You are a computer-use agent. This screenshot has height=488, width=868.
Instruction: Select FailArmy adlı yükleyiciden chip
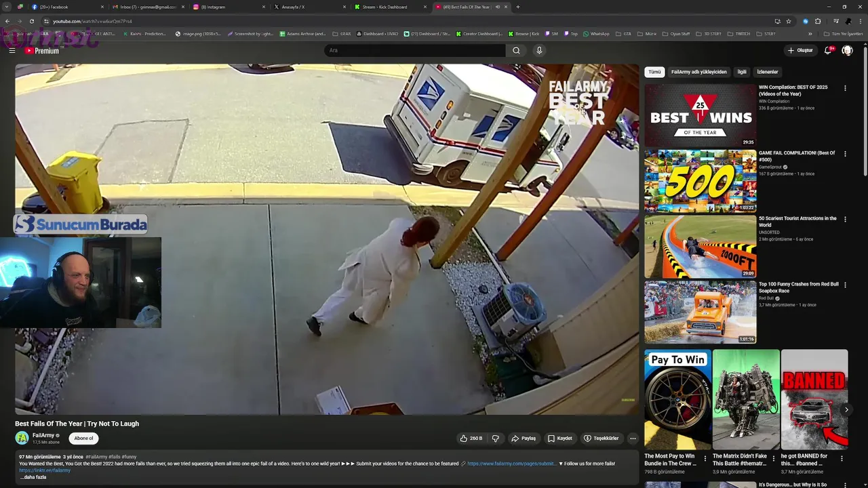tap(698, 72)
